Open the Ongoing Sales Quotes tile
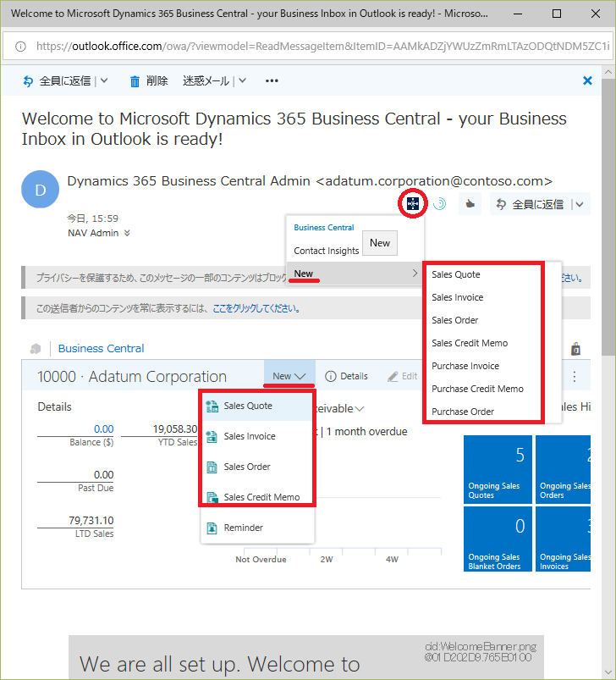 498,470
